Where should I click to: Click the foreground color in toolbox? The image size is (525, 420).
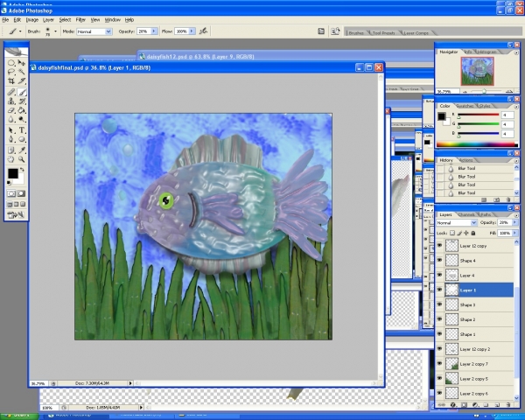(x=13, y=173)
